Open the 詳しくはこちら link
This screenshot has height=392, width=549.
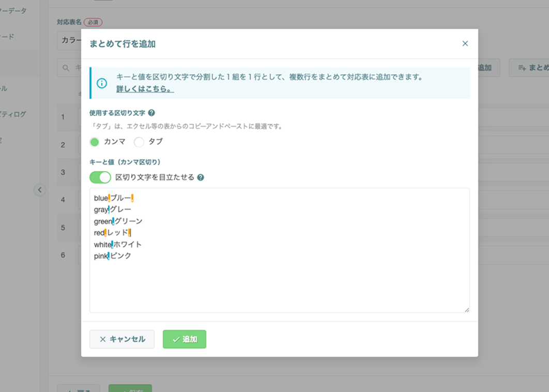145,89
